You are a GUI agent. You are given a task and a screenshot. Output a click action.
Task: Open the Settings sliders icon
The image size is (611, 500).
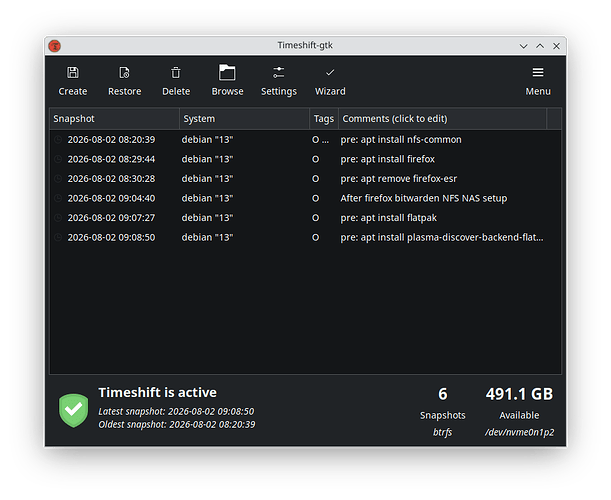coord(279,72)
